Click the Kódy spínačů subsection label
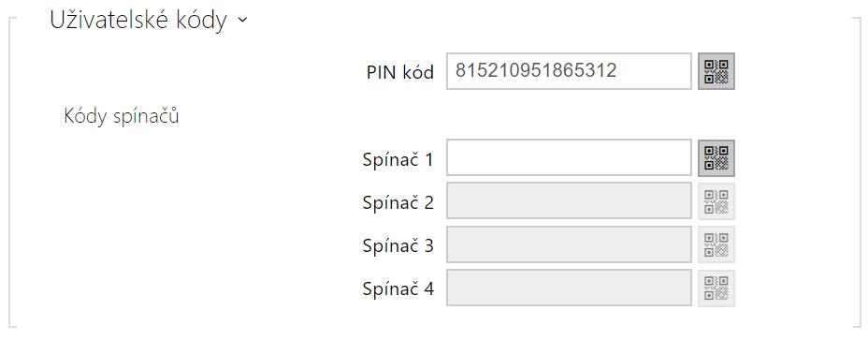This screenshot has height=340, width=868. point(122,116)
